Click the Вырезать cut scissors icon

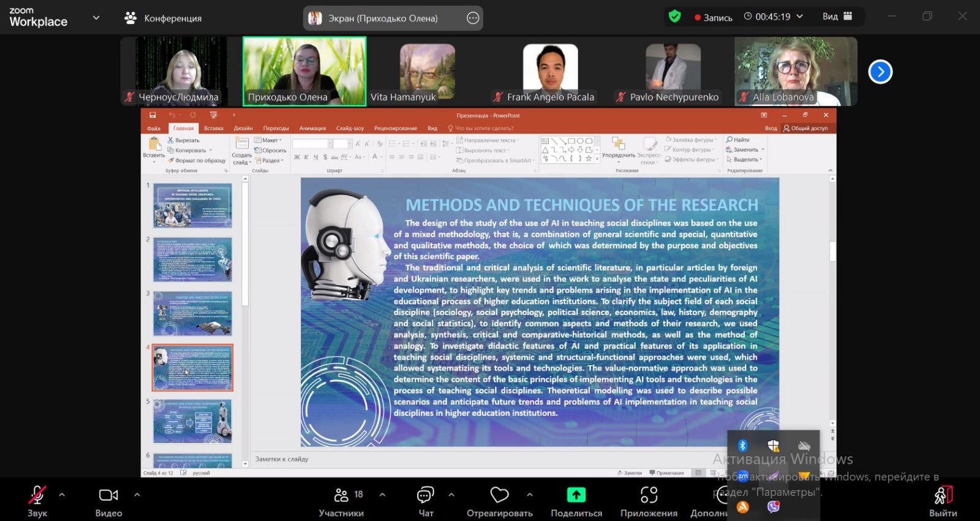coord(171,140)
